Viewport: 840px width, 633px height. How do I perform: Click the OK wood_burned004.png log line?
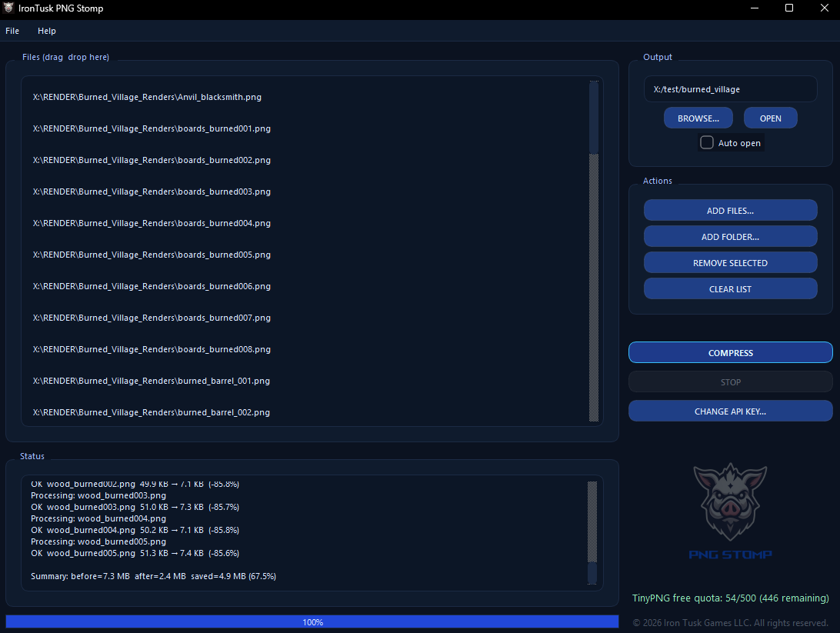click(x=135, y=530)
